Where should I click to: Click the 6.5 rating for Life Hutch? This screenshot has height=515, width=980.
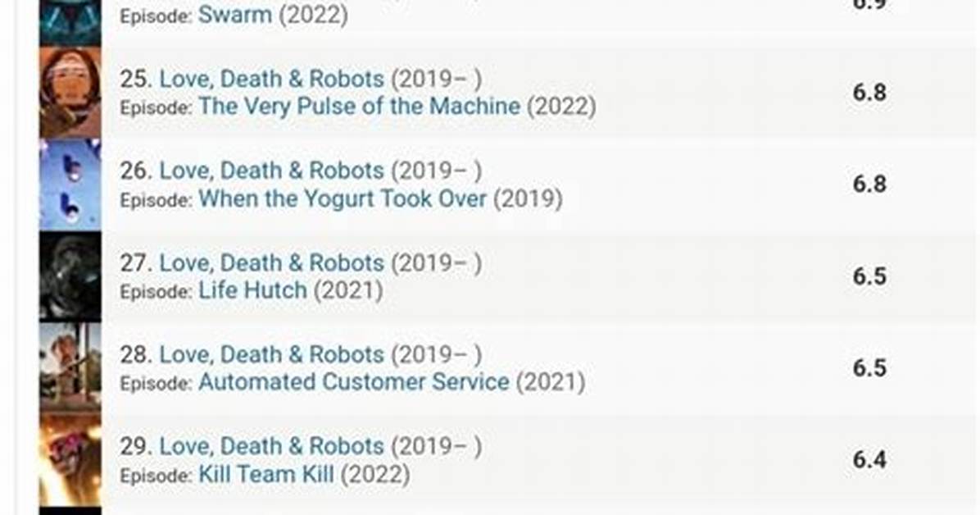tap(869, 276)
